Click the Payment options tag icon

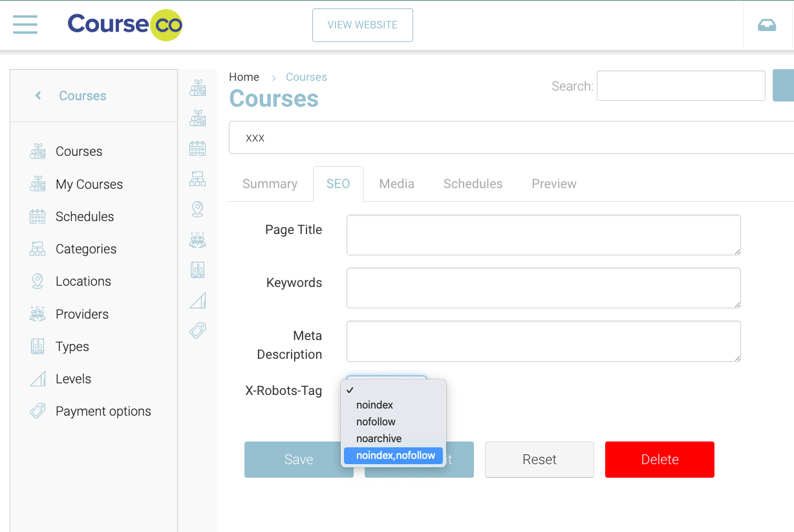(38, 411)
